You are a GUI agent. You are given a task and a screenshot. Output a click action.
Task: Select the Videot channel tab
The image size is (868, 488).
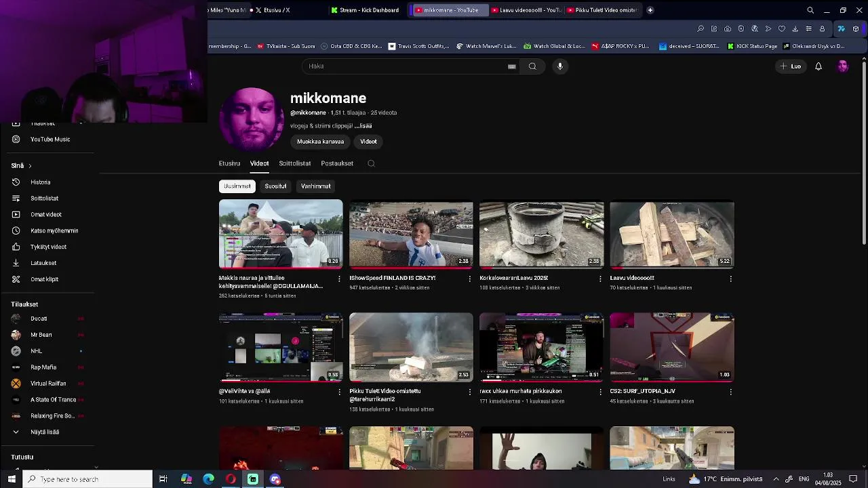tap(259, 163)
